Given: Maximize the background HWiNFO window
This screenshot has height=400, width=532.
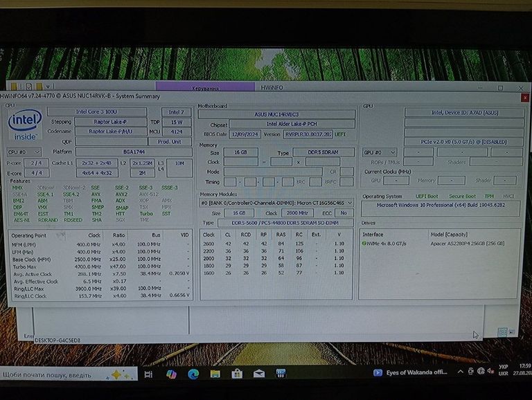Looking at the screenshot, I should (500, 88).
